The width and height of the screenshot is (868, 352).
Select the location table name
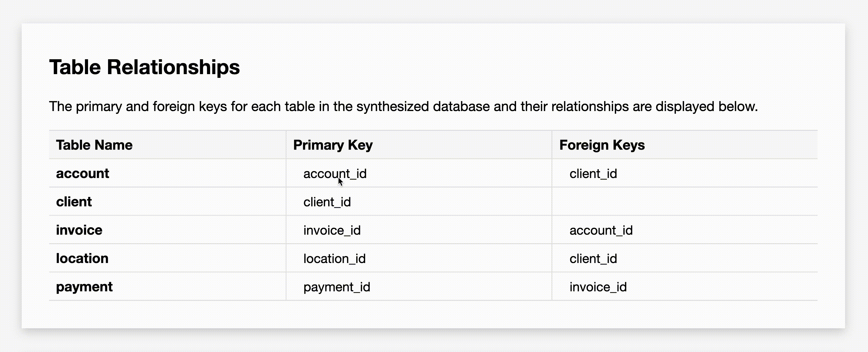(x=82, y=258)
